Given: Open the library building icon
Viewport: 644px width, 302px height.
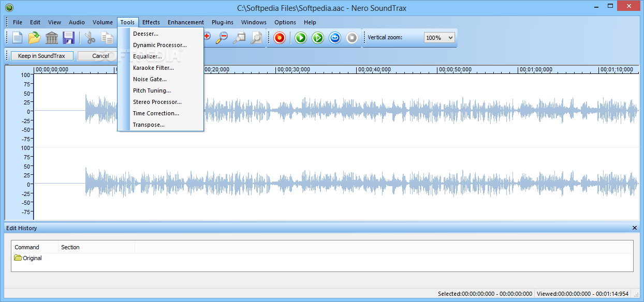Looking at the screenshot, I should pos(52,38).
